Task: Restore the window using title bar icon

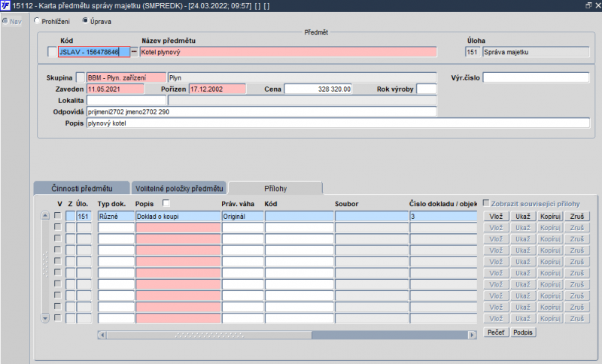Action: pyautogui.click(x=588, y=5)
